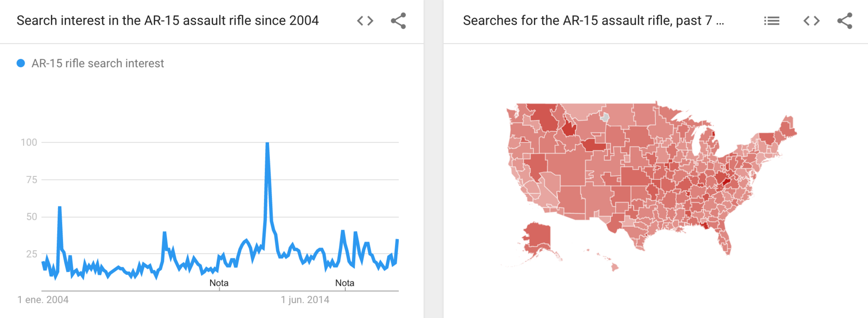Click the tallest peak at 100 on chart

tap(267, 143)
